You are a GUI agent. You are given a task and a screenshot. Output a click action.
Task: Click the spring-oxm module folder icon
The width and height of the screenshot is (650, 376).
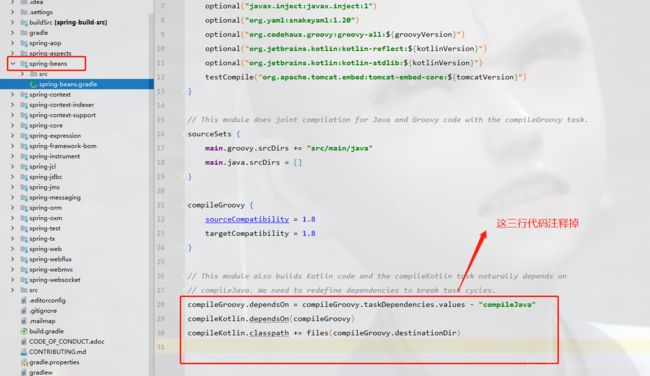tap(24, 218)
